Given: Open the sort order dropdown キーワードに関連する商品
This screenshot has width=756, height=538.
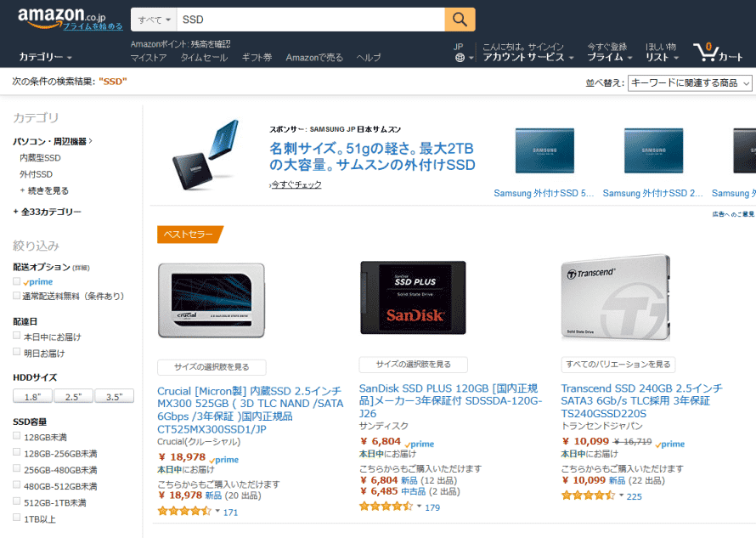Looking at the screenshot, I should coord(690,83).
